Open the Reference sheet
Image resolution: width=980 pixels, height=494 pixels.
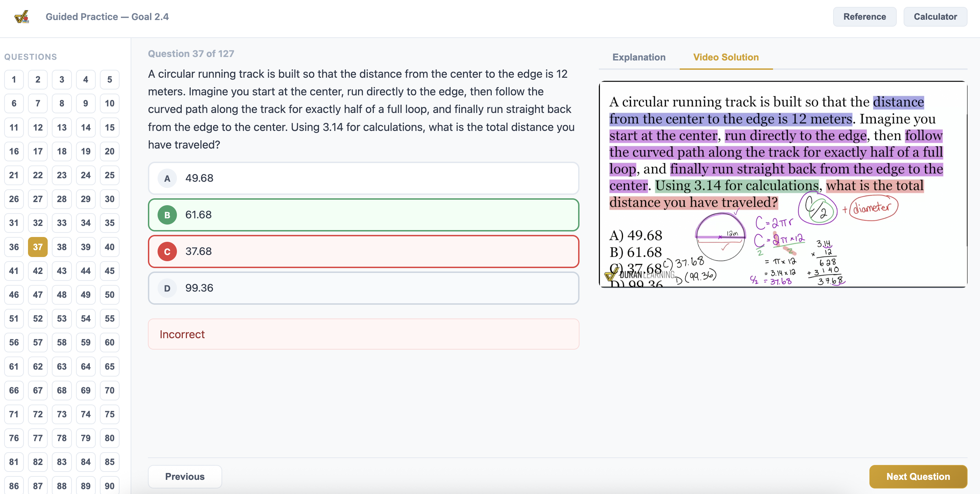coord(864,17)
